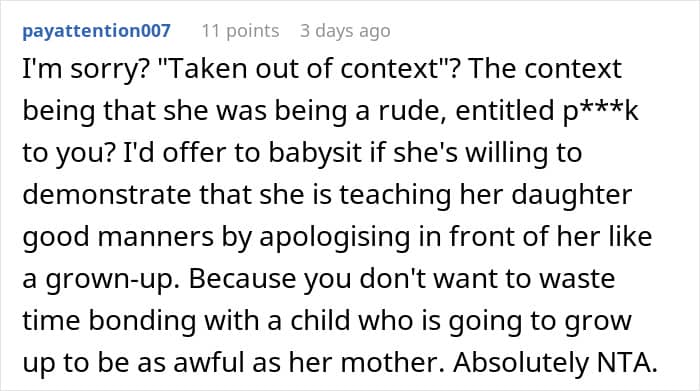Click the phrase "offer to babysit"
Viewport: 700px width, 391px height.
262,154
